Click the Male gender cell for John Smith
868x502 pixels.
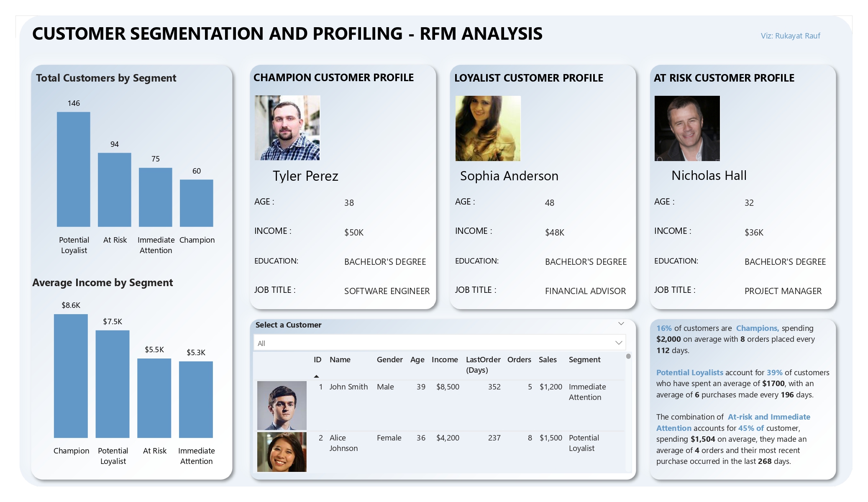[385, 387]
